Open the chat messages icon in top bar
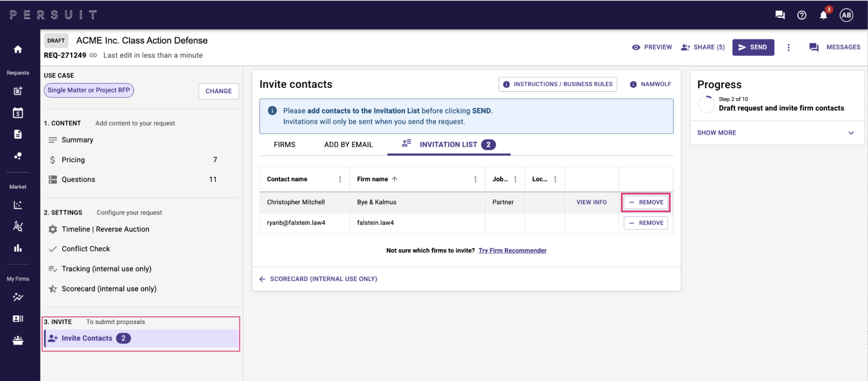The height and width of the screenshot is (381, 868). (780, 15)
